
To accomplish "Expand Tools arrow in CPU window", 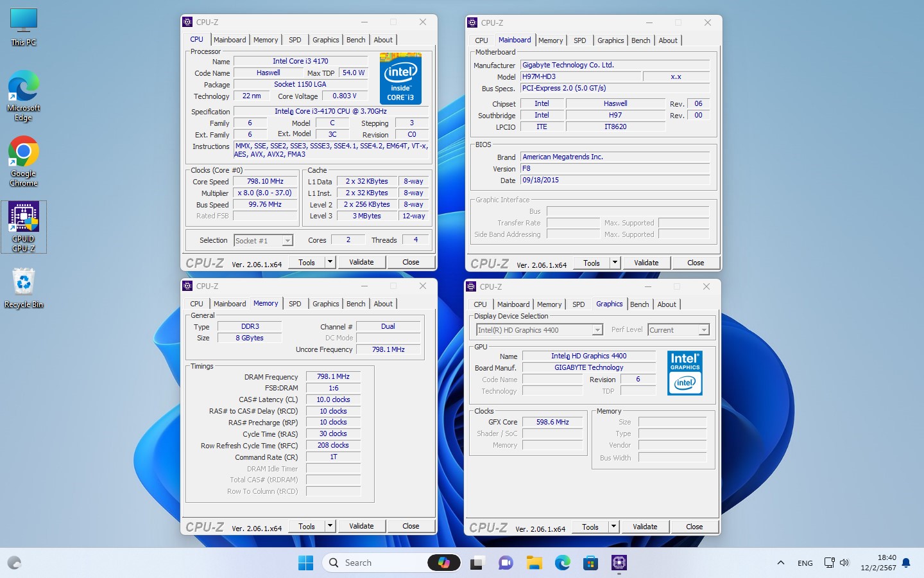I will coord(330,262).
